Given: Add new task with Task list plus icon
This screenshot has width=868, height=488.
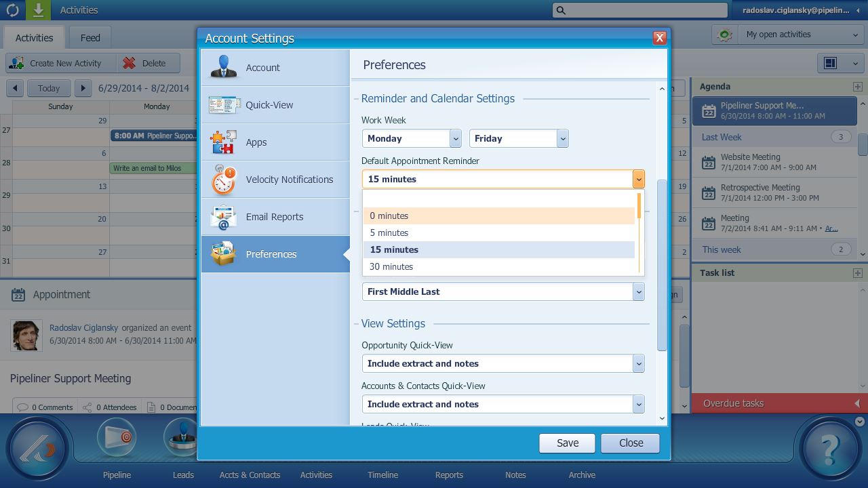Looking at the screenshot, I should pyautogui.click(x=857, y=273).
